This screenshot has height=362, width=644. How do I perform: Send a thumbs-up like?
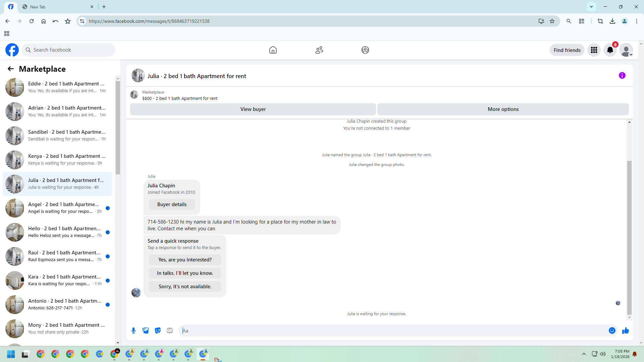tap(626, 330)
